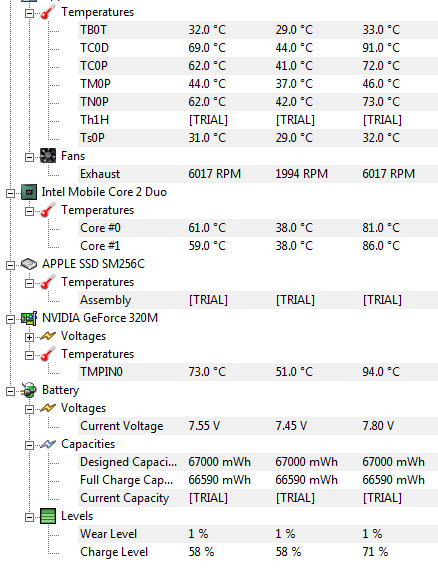The height and width of the screenshot is (573, 438).
Task: Select the Core #1 row
Action: pos(258,246)
